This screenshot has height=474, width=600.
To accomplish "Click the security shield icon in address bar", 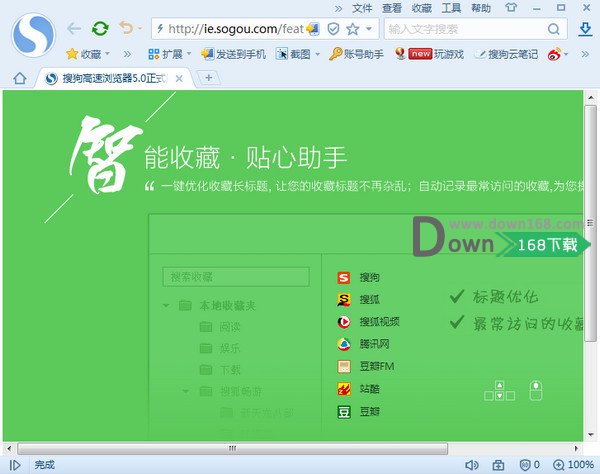I will 333,29.
